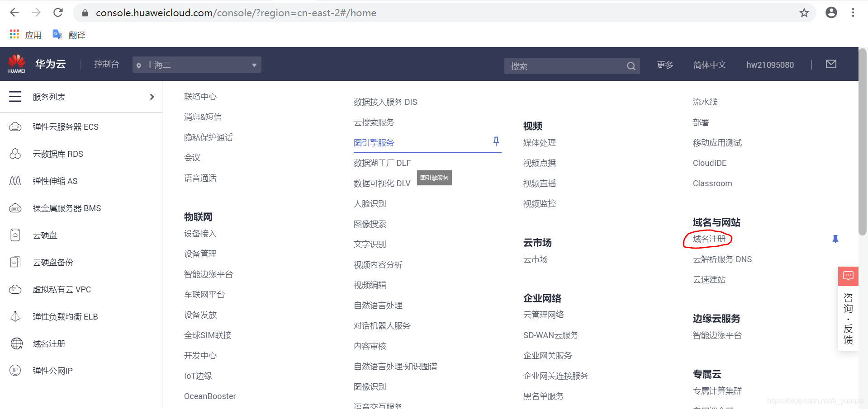868x409 pixels.
Task: Toggle the pin next to 域名与网站
Action: pos(835,239)
